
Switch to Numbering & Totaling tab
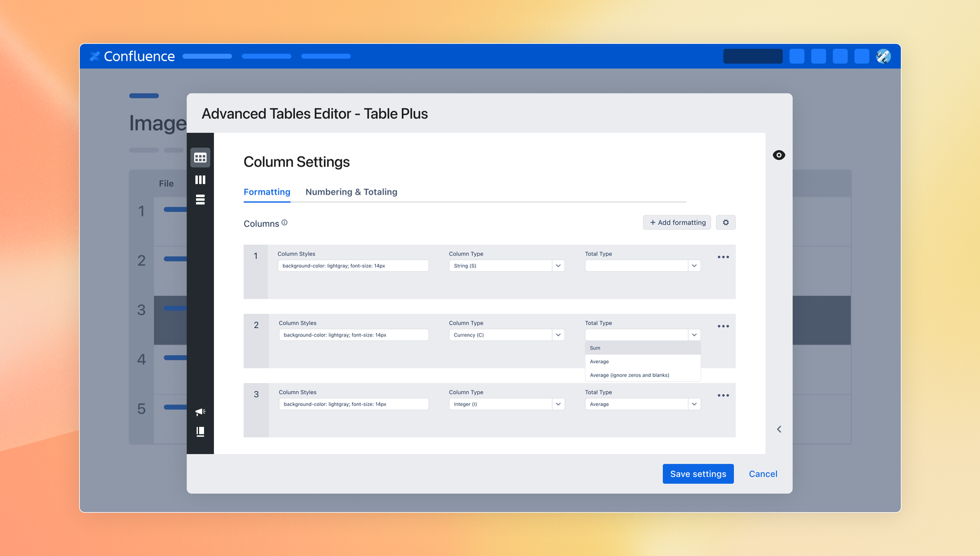pos(351,192)
